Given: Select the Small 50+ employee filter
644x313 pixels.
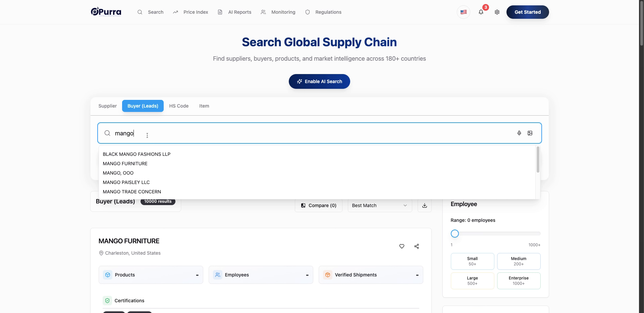Looking at the screenshot, I should click(x=472, y=261).
